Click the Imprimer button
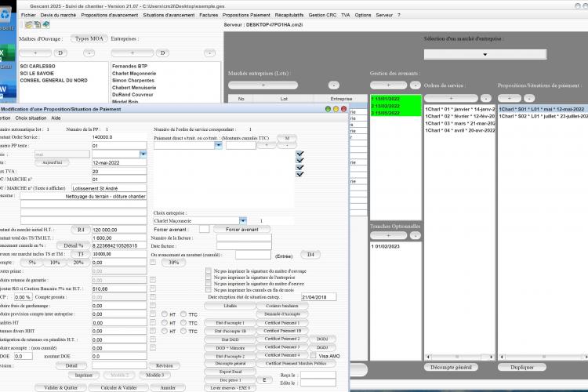Image resolution: width=588 pixels, height=392 pixels. tap(84, 375)
